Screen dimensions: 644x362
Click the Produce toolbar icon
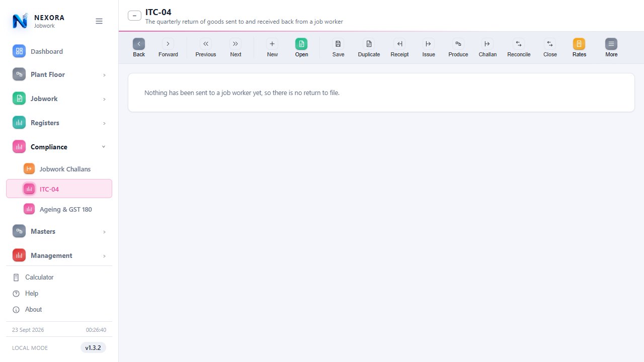pyautogui.click(x=458, y=44)
